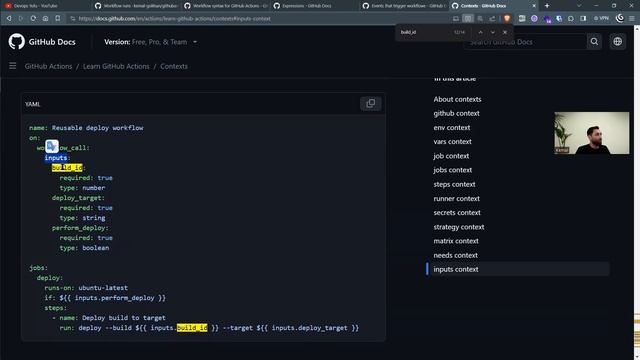Go to inputs context section
640x360 pixels.
click(456, 269)
